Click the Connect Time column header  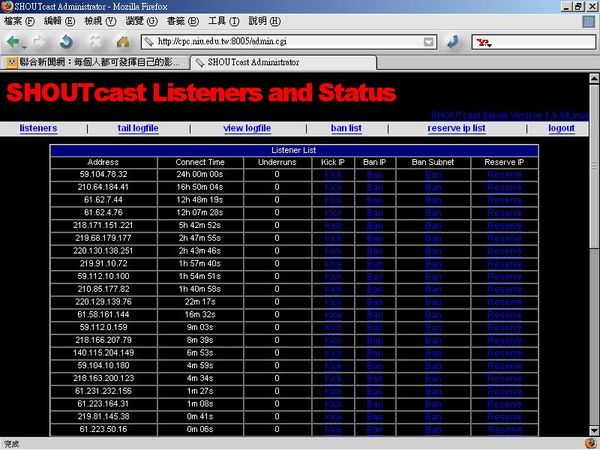coord(200,162)
